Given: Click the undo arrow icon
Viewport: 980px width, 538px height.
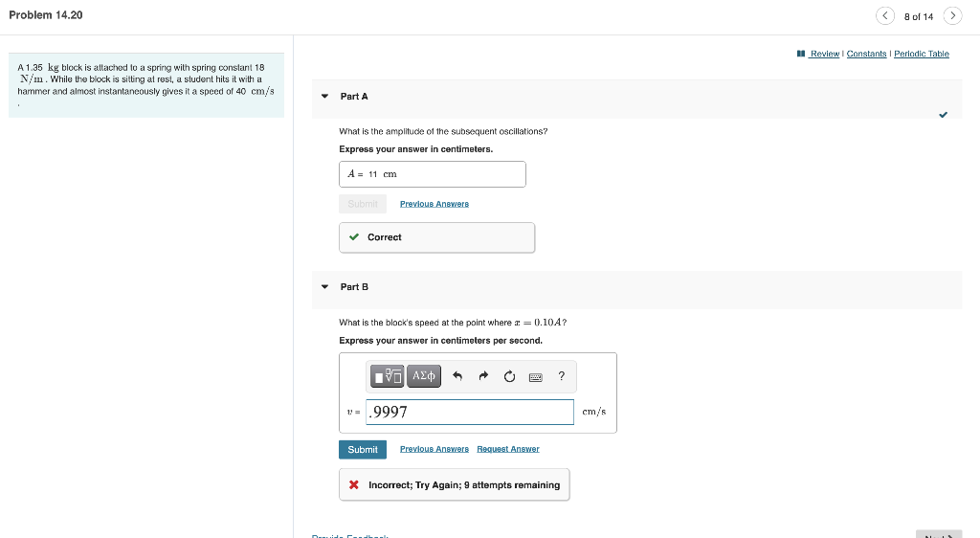Looking at the screenshot, I should [457, 377].
